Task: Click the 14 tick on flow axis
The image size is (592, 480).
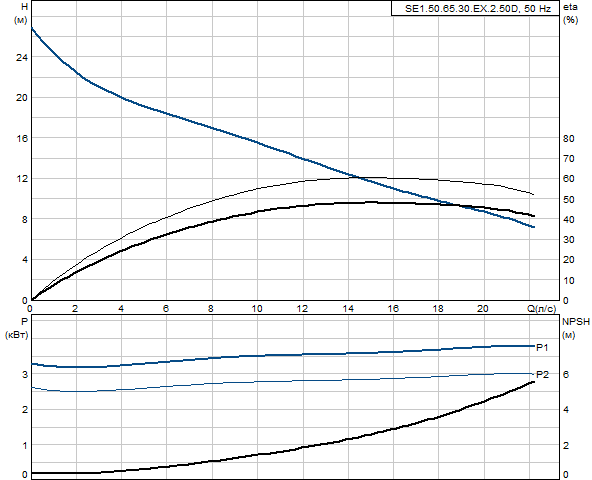Action: coord(348,309)
